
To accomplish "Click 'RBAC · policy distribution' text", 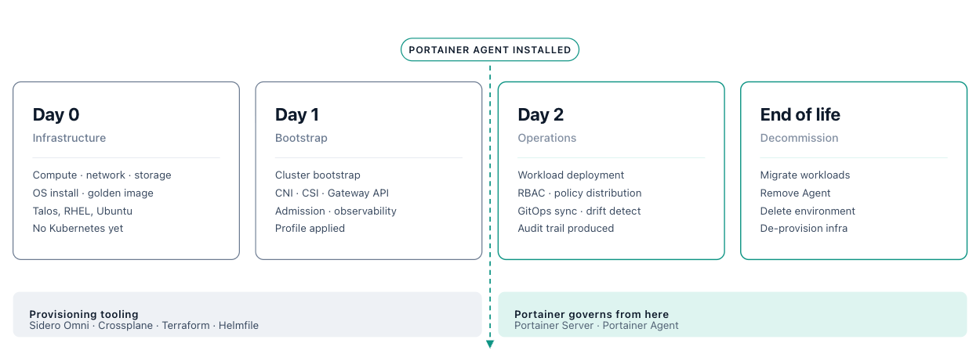I will (x=579, y=193).
